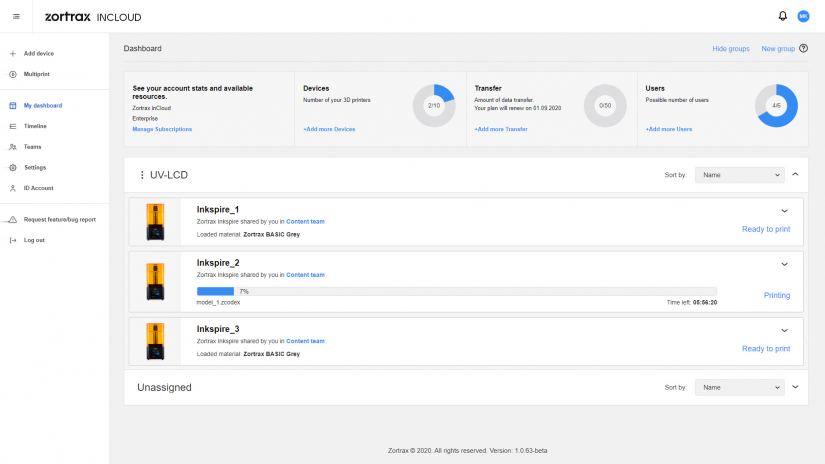
Task: Open Content team link under Inkspire_2
Action: click(x=305, y=275)
